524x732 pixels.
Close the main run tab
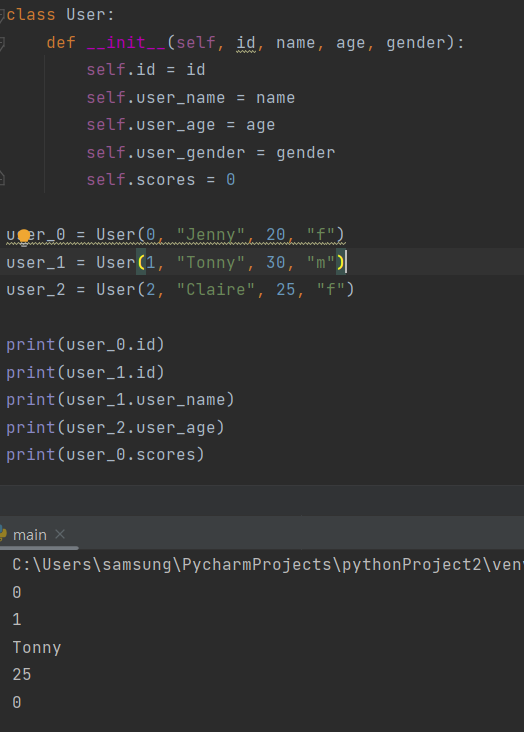point(60,534)
